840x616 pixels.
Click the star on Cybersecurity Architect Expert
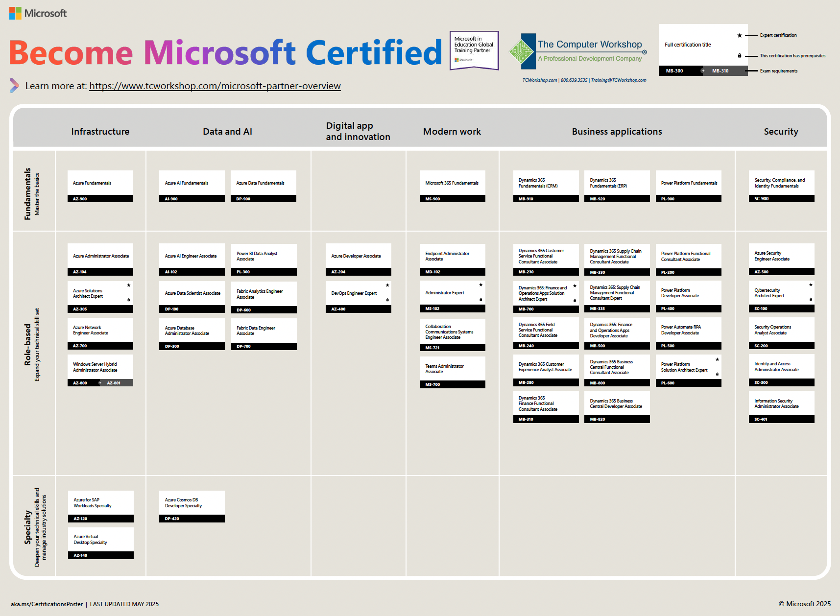click(811, 284)
